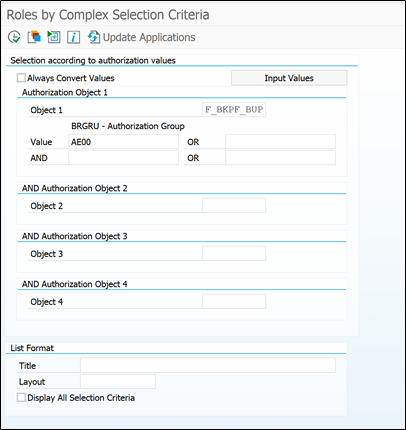Select the Object 1 field F_BKPF_BUP
This screenshot has width=406, height=430.
[234, 110]
